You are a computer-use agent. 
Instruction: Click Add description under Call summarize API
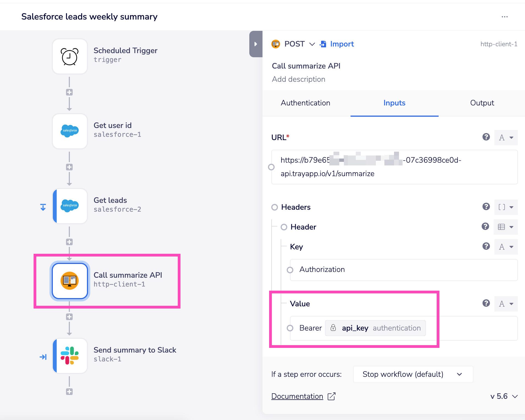(298, 79)
